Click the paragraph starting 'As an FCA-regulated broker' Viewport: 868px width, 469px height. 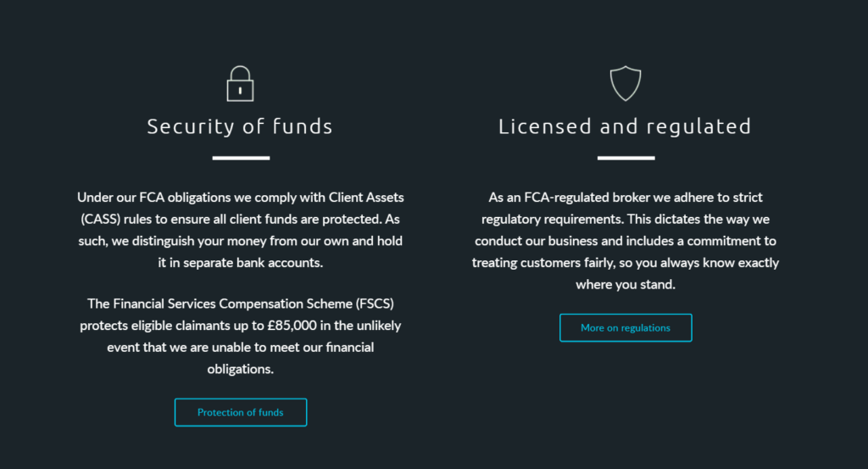tap(626, 240)
